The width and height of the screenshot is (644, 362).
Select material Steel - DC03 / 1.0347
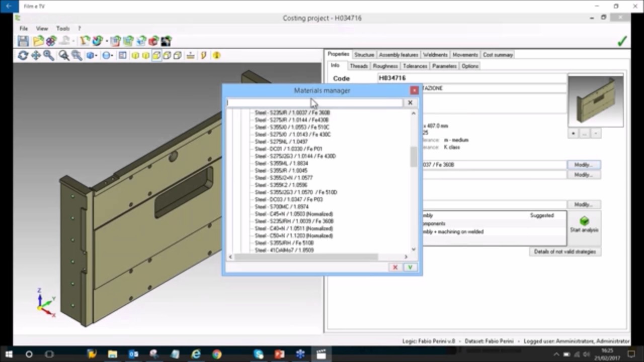289,200
